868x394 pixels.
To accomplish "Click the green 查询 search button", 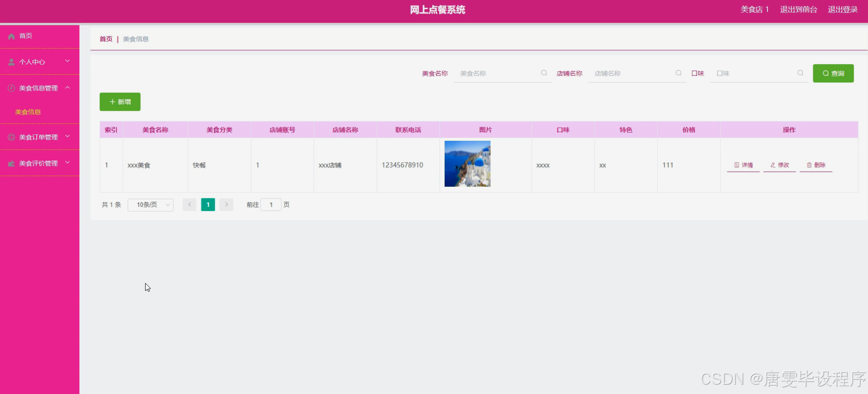I will tap(833, 73).
